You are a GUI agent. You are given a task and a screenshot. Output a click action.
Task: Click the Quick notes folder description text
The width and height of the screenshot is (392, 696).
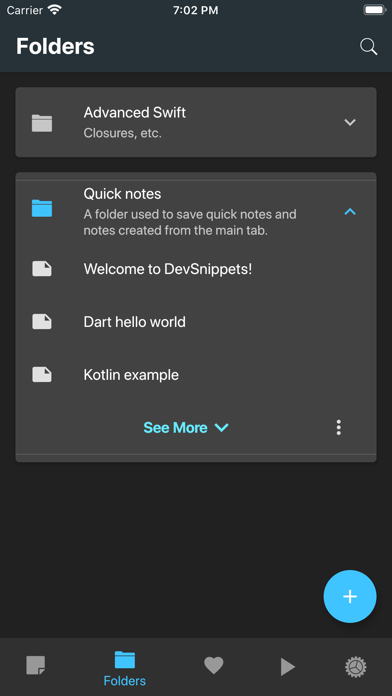(x=190, y=223)
